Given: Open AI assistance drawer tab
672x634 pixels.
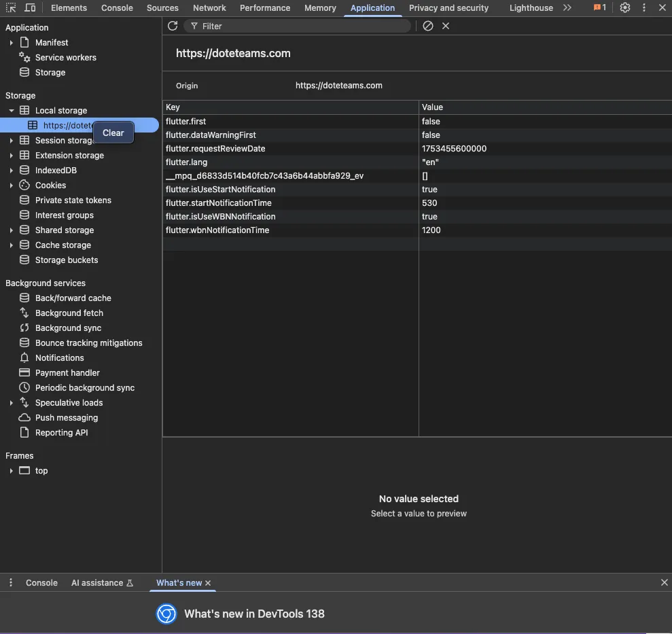Looking at the screenshot, I should 102,582.
